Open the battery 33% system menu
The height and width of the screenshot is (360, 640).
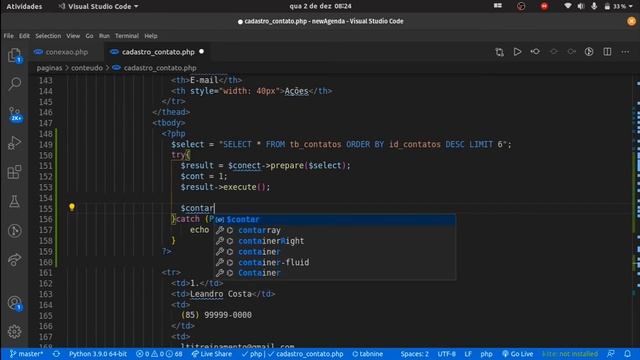618,6
